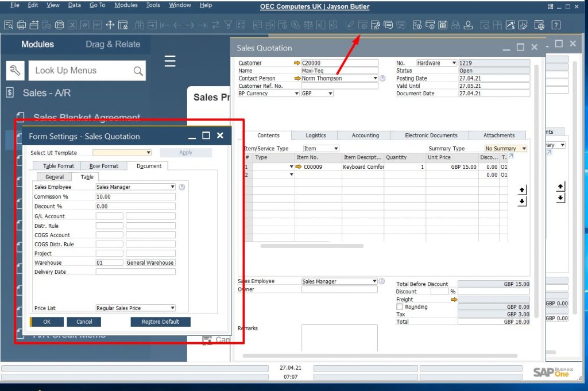The image size is (588, 391).
Task: Click the Find binoculars icon
Action: 138,25
